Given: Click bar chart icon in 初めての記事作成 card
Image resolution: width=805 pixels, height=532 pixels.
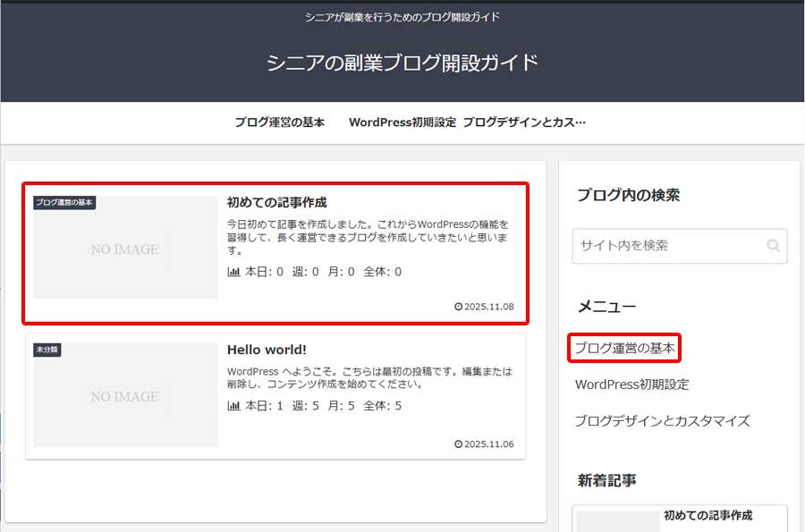Looking at the screenshot, I should pos(234,272).
